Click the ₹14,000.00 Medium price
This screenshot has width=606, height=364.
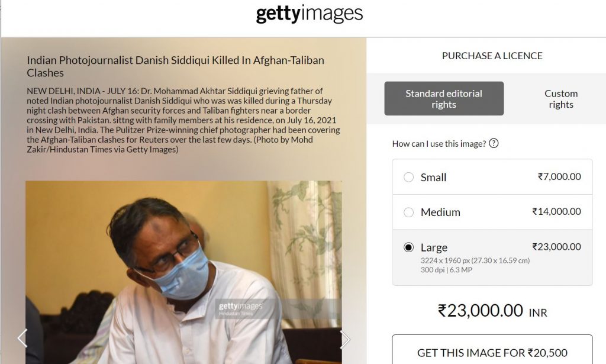point(556,211)
